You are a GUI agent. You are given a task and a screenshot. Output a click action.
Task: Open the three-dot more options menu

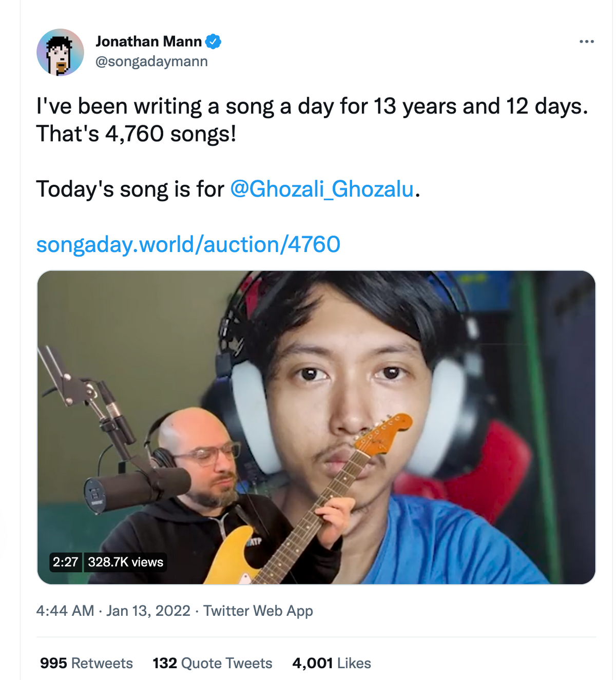[586, 42]
